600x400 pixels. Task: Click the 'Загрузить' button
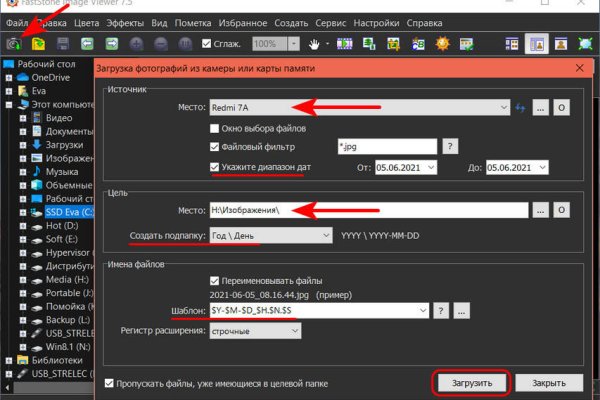coord(473,382)
